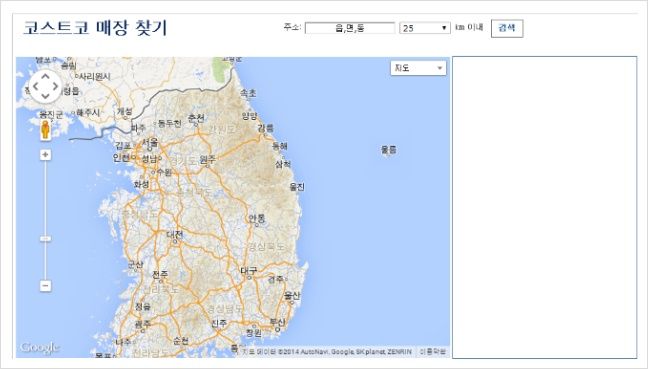Click 광주 city label on map
Image resolution: width=648 pixels, height=369 pixels.
click(x=143, y=324)
